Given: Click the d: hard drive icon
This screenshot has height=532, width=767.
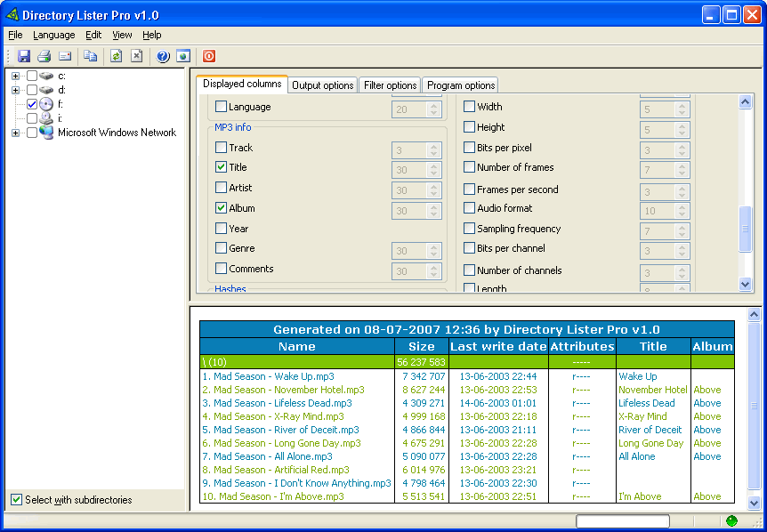Looking at the screenshot, I should click(x=46, y=91).
